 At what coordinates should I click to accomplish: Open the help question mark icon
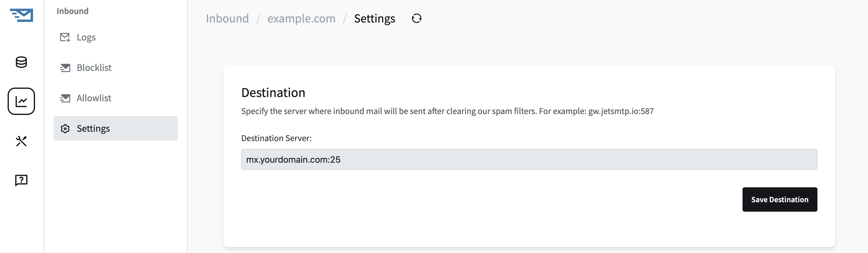pos(21,181)
